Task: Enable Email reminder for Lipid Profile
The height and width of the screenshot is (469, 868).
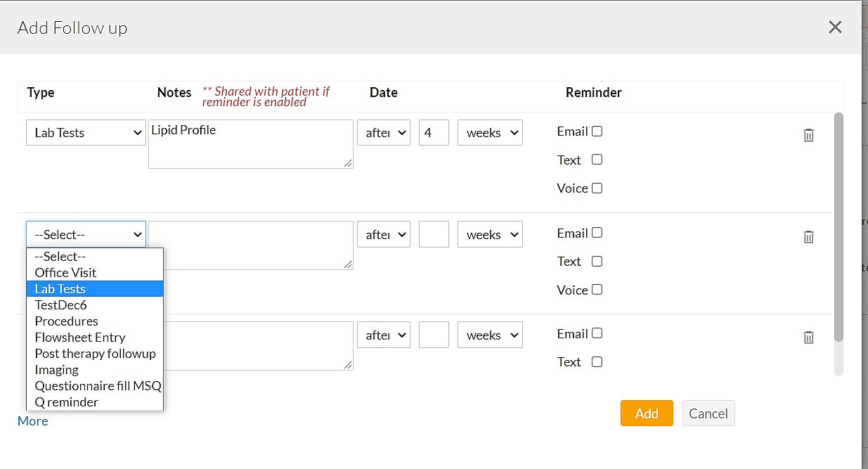Action: pyautogui.click(x=597, y=131)
